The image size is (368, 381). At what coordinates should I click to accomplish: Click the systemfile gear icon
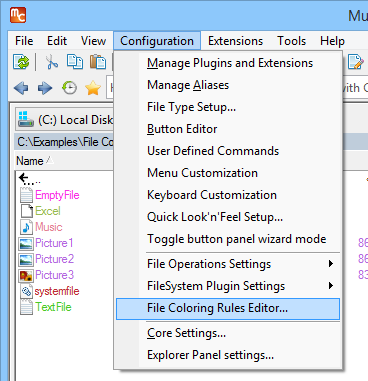[26, 291]
